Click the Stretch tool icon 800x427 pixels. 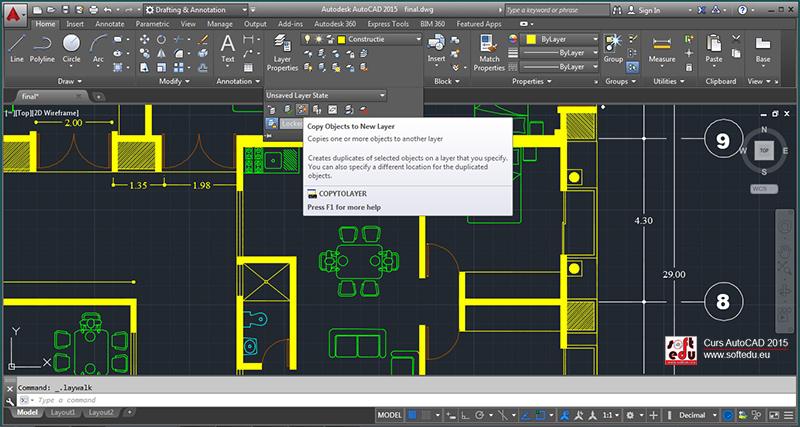coord(144,67)
